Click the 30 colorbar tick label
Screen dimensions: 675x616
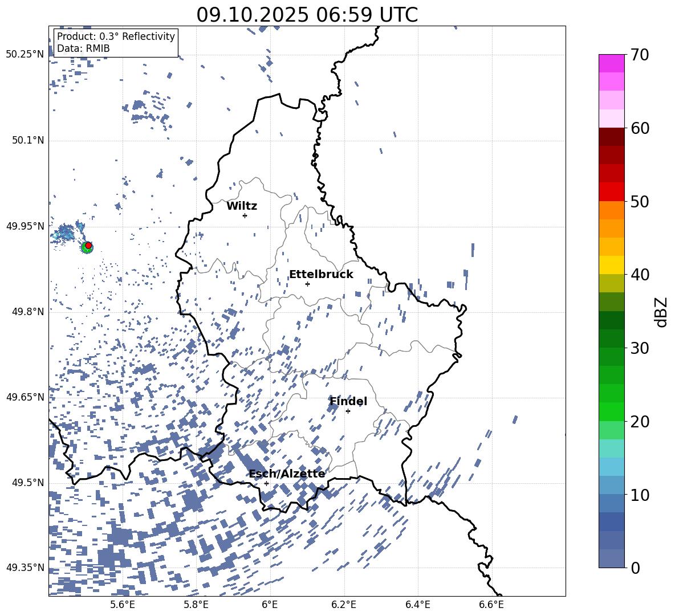640,348
